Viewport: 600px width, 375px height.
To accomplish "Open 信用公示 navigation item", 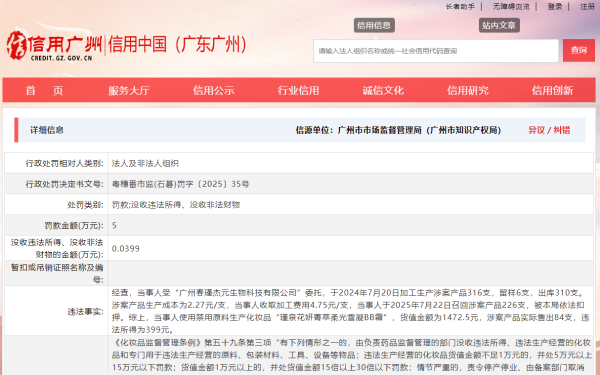I will (x=214, y=91).
